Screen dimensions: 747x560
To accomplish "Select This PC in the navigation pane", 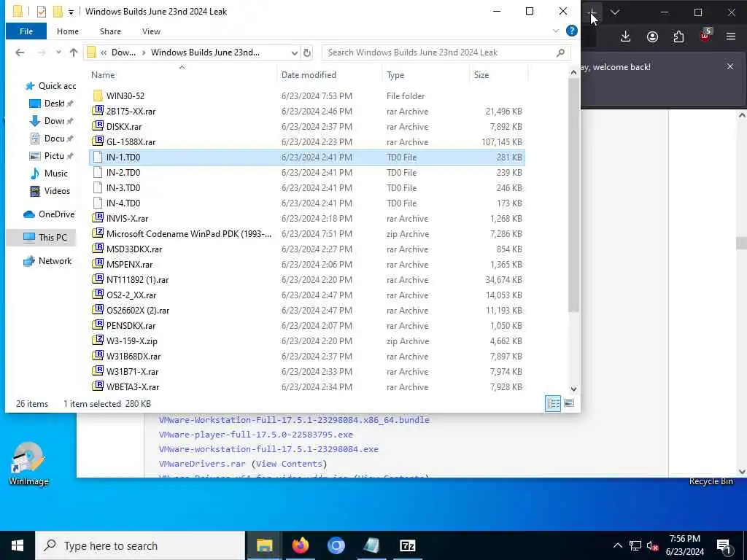I will point(44,237).
